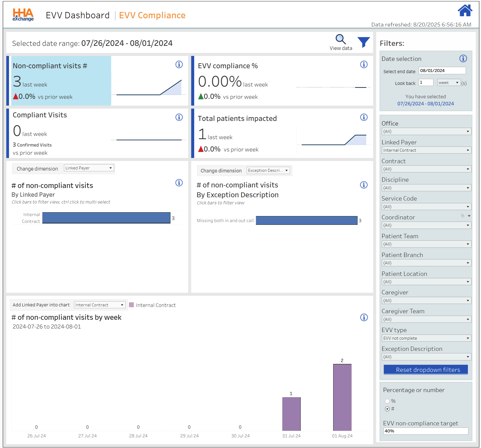Open View data magnifier icon
Viewport: 481px width, 448px height.
point(340,40)
